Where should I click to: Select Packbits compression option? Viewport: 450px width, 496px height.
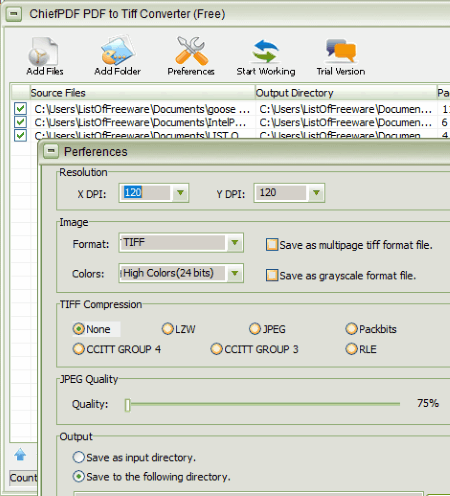[x=351, y=329]
